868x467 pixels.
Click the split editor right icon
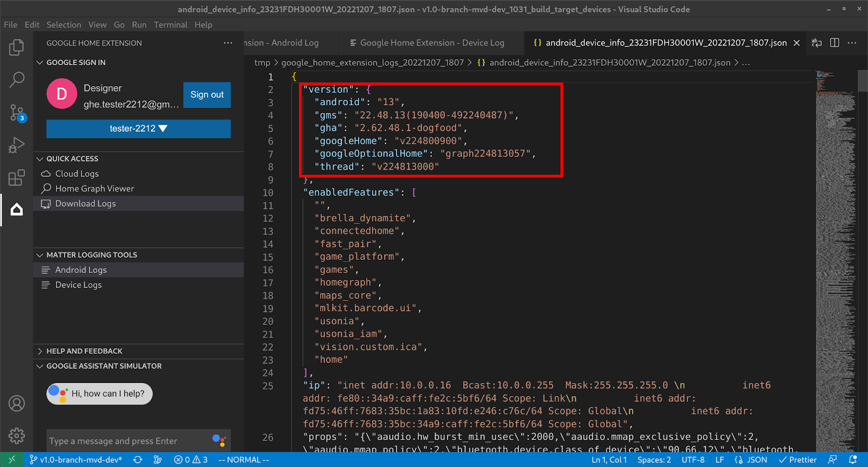(x=834, y=43)
